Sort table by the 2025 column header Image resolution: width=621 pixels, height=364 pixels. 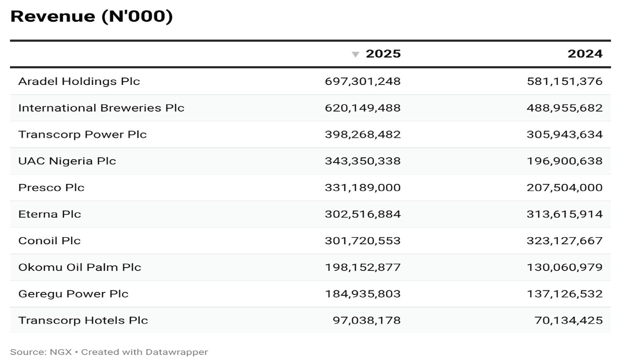coord(383,54)
